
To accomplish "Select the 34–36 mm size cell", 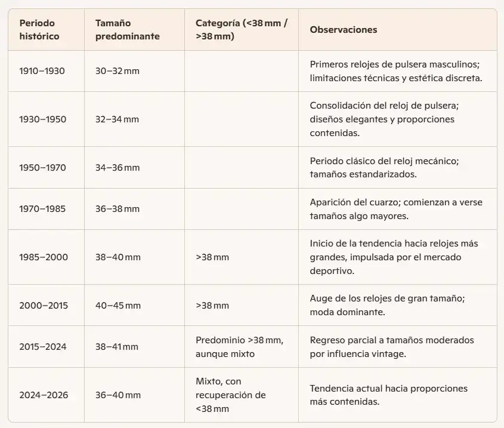I will [x=118, y=168].
